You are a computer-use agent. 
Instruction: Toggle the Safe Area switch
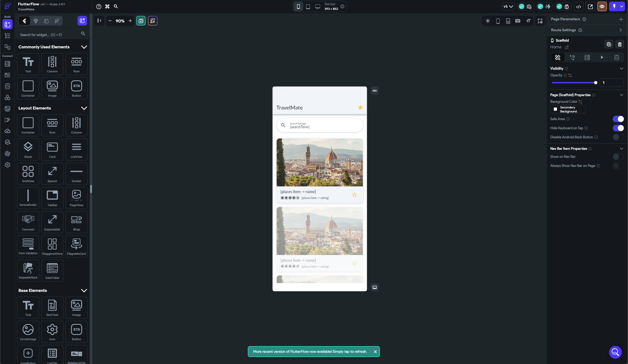click(x=618, y=119)
